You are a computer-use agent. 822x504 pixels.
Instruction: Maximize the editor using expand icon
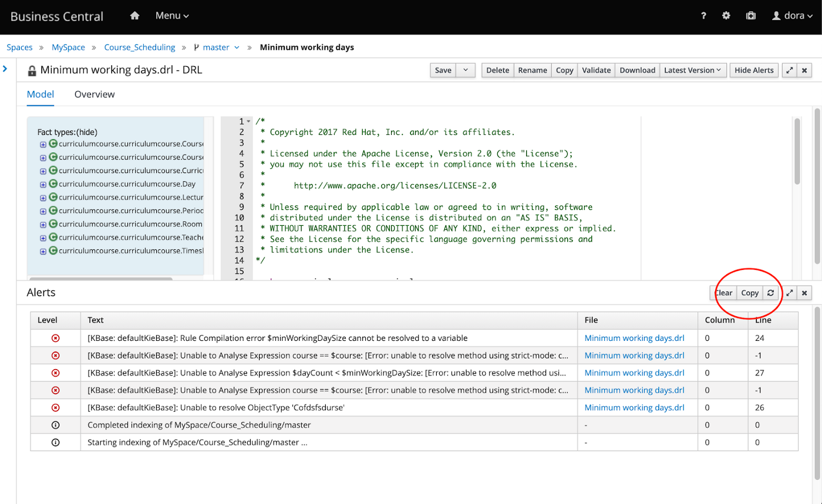(790, 70)
